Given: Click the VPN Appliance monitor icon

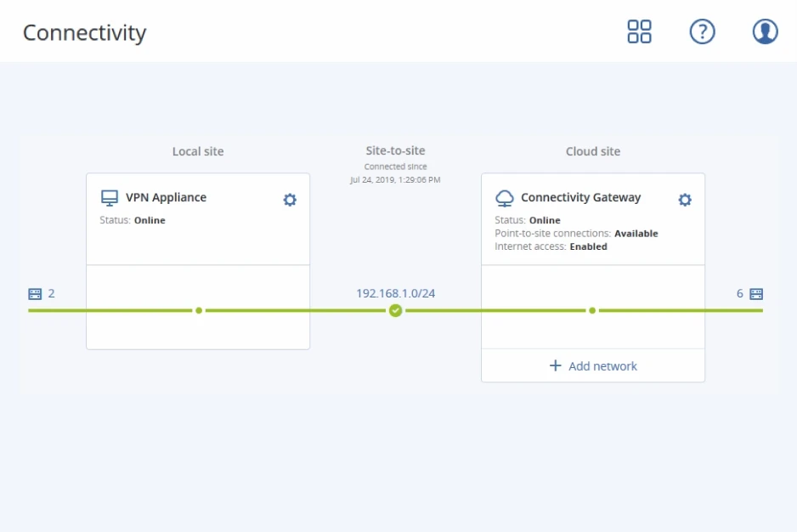Looking at the screenshot, I should click(109, 198).
